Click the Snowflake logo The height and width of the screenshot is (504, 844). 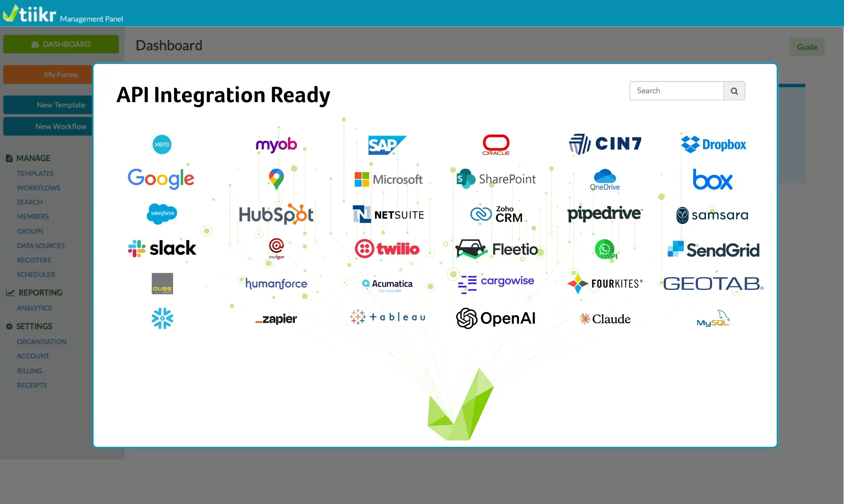[x=162, y=318]
